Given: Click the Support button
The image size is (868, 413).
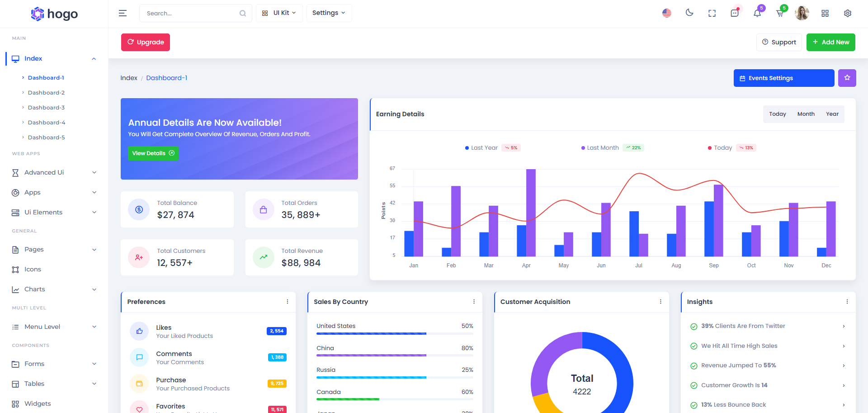Looking at the screenshot, I should click(x=779, y=42).
